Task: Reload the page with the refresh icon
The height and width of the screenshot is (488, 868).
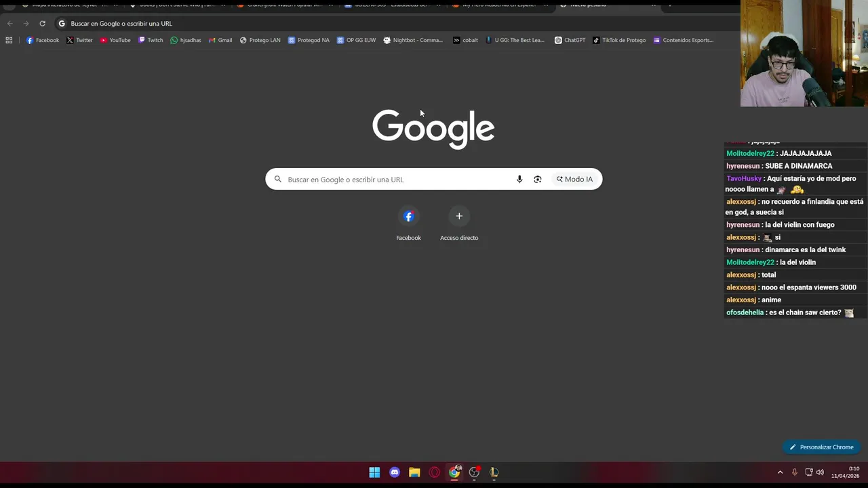Action: pyautogui.click(x=42, y=23)
